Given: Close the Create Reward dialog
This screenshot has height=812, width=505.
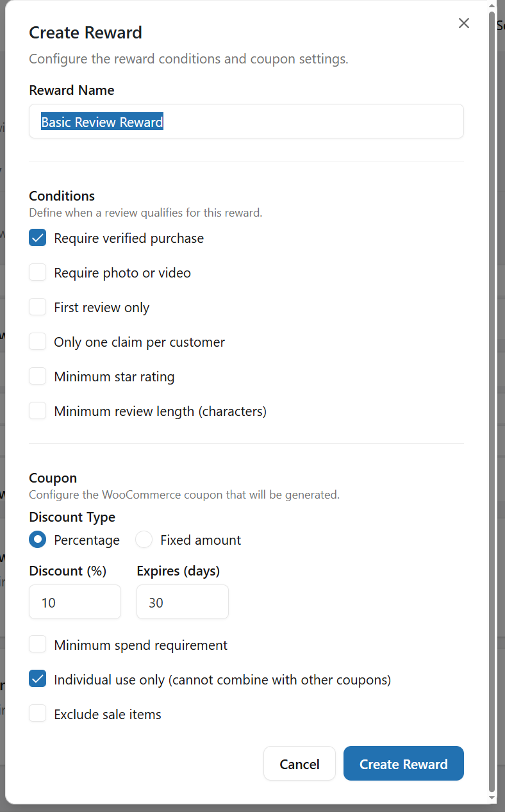Looking at the screenshot, I should pyautogui.click(x=464, y=23).
